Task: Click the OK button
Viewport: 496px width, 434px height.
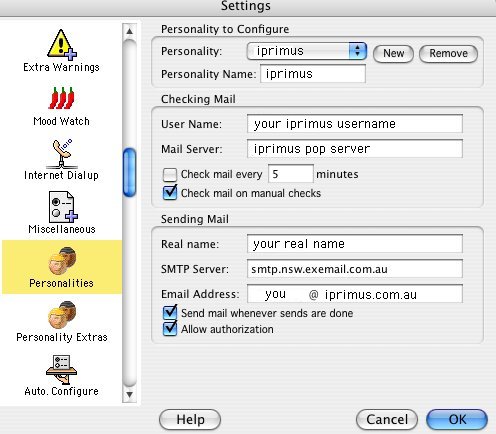Action: click(x=457, y=419)
